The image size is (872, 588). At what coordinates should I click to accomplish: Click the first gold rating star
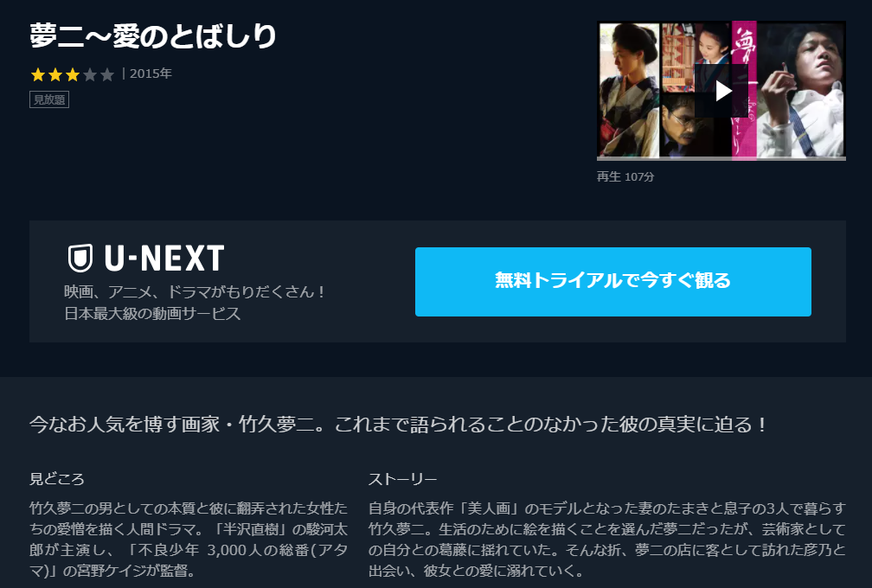point(38,74)
